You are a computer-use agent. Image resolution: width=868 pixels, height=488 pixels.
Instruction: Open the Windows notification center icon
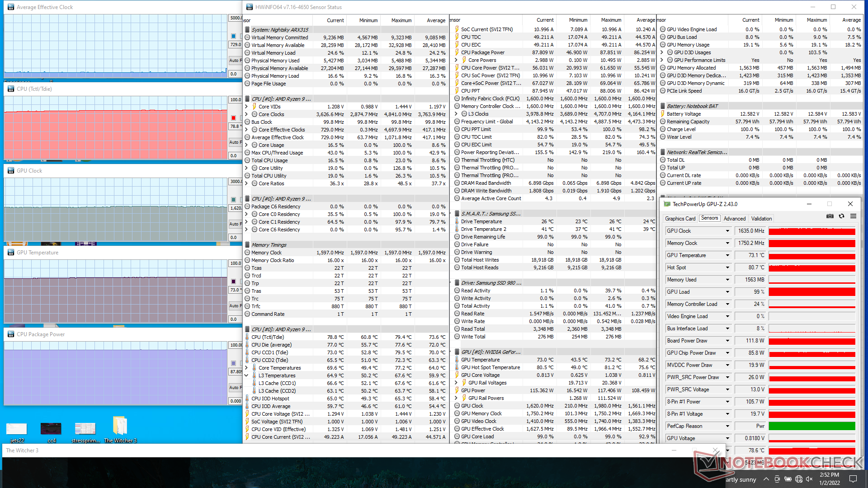tap(853, 479)
